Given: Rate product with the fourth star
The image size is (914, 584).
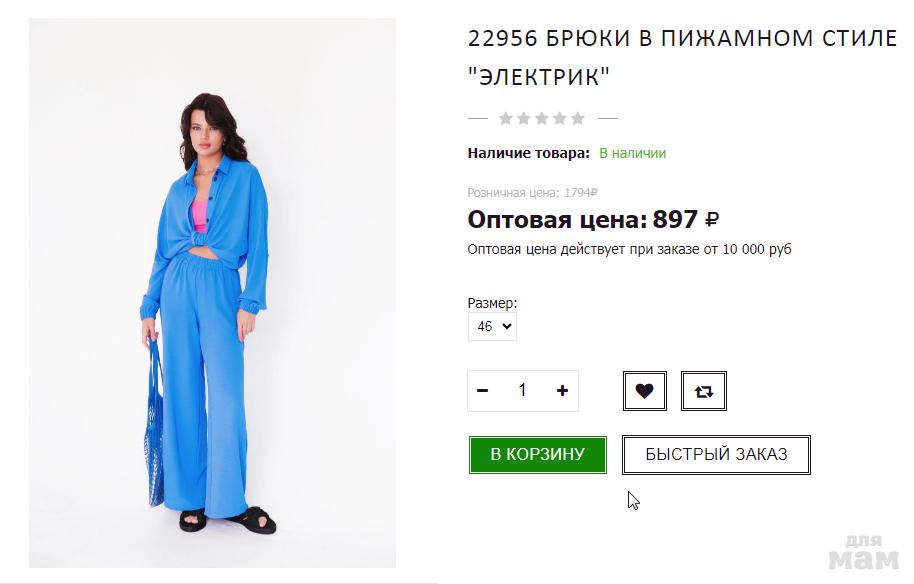Looking at the screenshot, I should tap(560, 119).
